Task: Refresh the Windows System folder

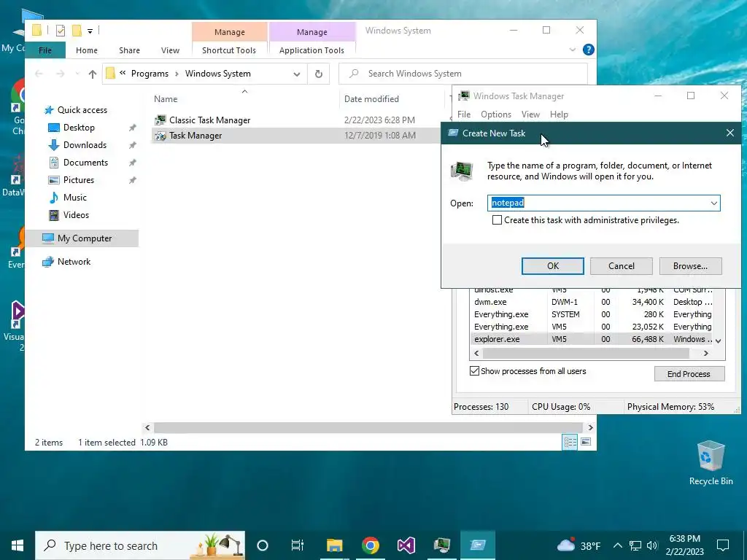Action: [319, 74]
